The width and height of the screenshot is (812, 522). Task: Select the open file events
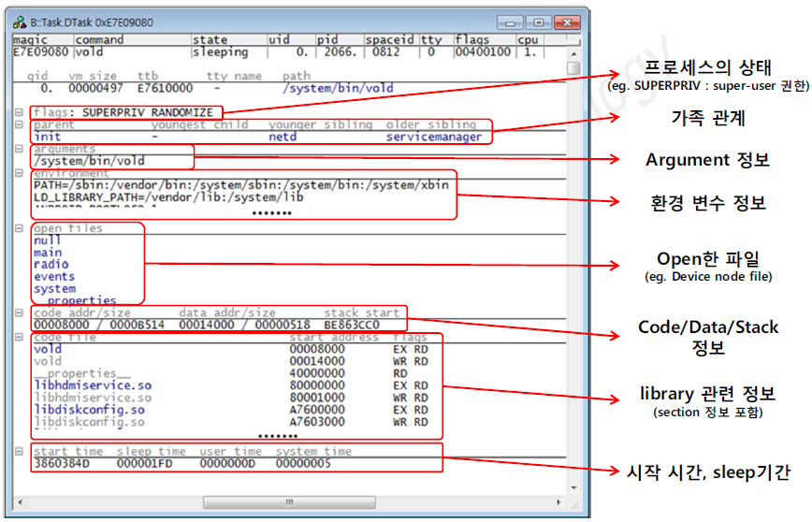(53, 277)
